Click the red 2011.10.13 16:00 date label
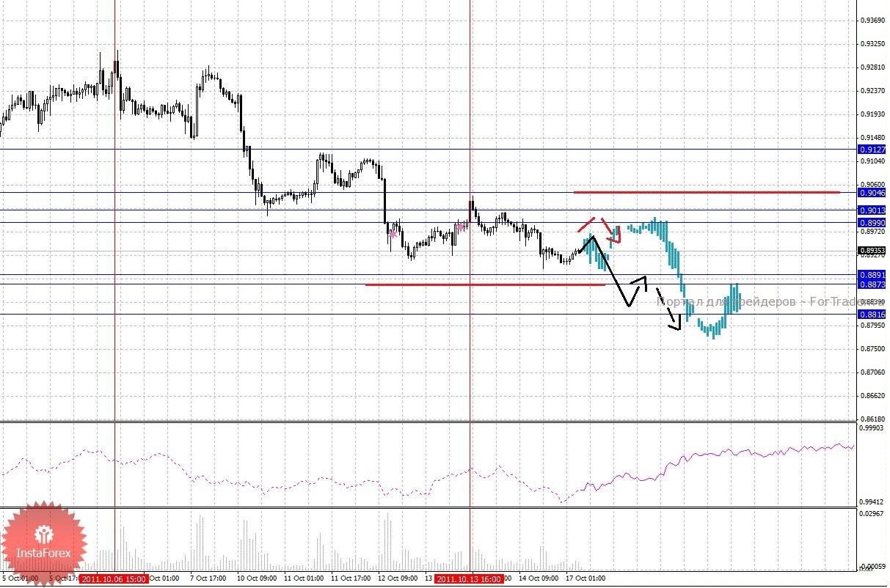The image size is (890, 588). coord(470,578)
